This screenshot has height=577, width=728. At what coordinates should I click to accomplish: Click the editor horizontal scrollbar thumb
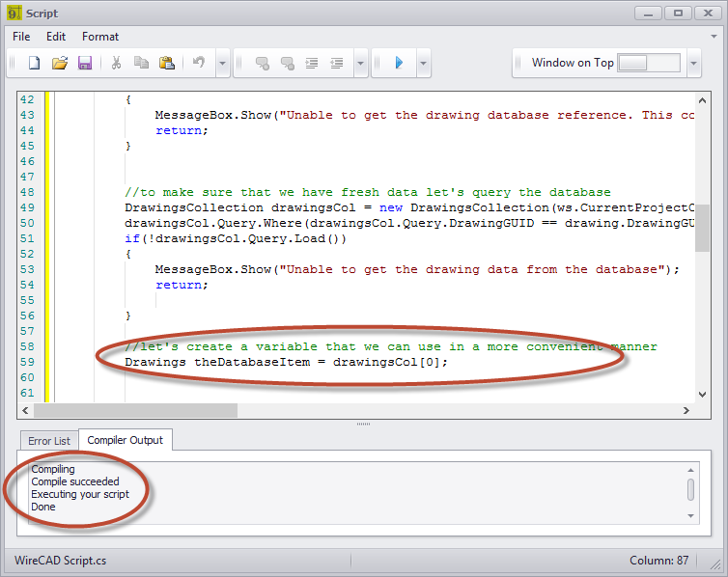[135, 410]
